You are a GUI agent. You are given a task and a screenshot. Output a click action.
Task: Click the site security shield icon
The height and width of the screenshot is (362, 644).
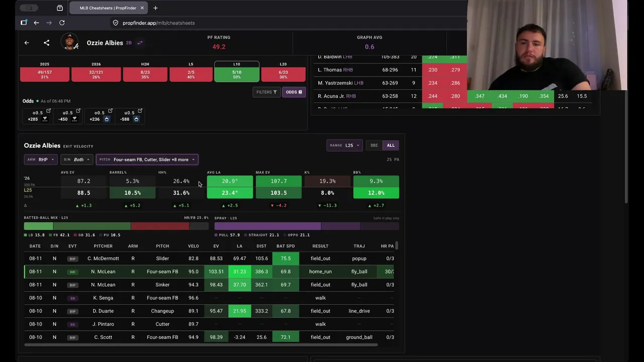[115, 23]
